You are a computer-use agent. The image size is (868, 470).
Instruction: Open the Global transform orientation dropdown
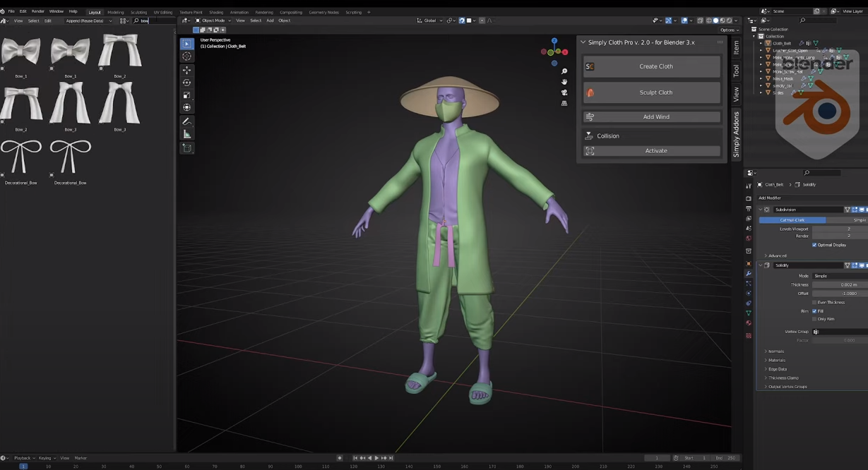click(430, 20)
